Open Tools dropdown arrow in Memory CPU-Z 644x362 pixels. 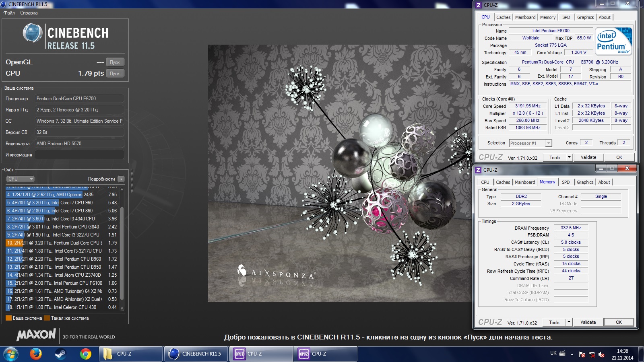click(x=569, y=322)
